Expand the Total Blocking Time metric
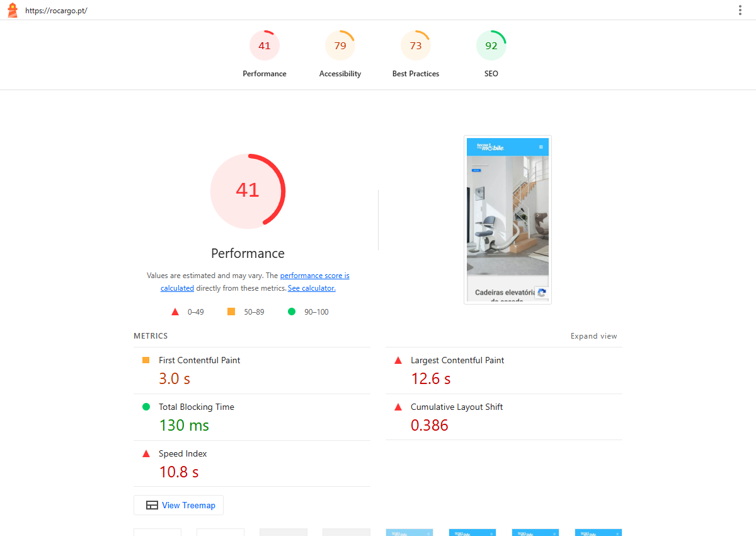Viewport: 756px width, 536px height. click(x=252, y=417)
